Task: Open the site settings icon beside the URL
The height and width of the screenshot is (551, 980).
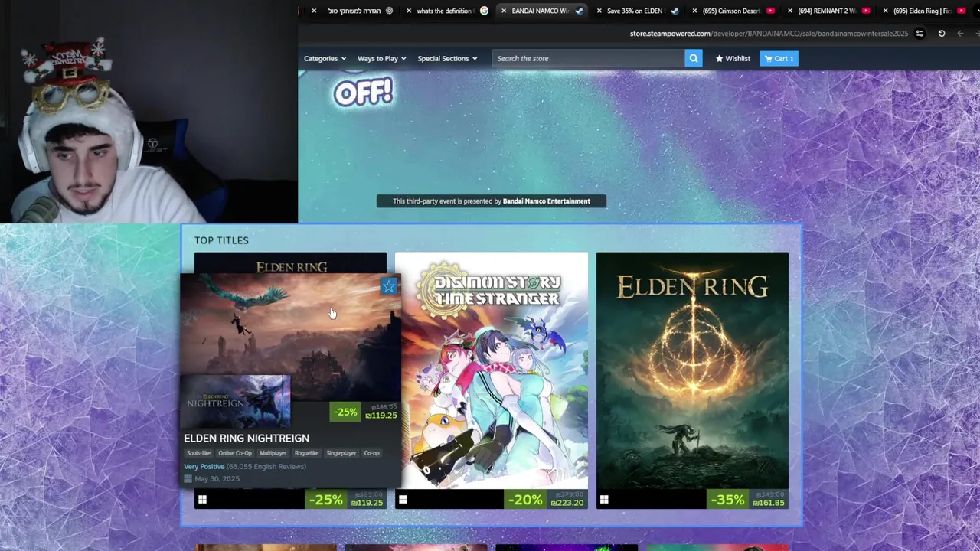Action: click(920, 34)
